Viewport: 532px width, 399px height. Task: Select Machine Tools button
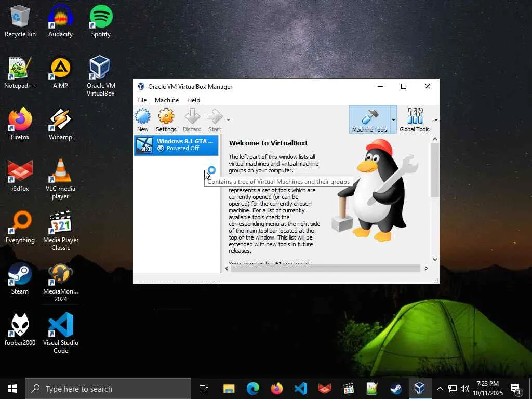coord(369,119)
